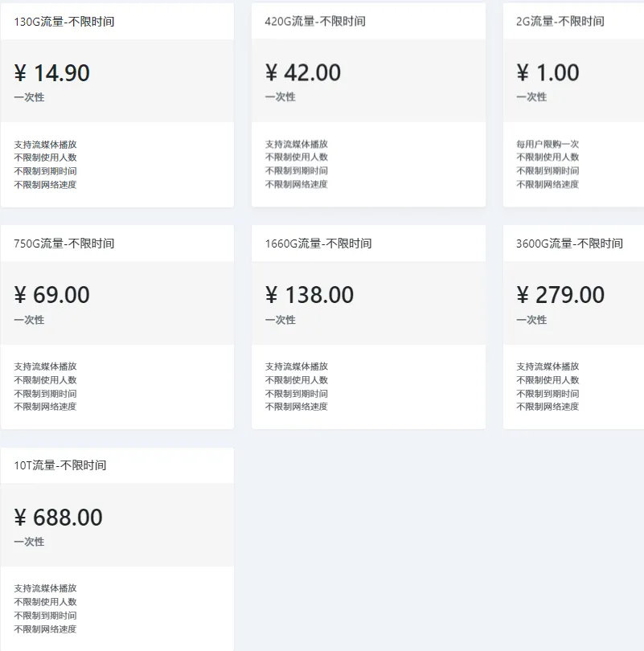Image resolution: width=644 pixels, height=651 pixels.
Task: Click 每用户限购一次 text in 2G plan
Action: 548,144
